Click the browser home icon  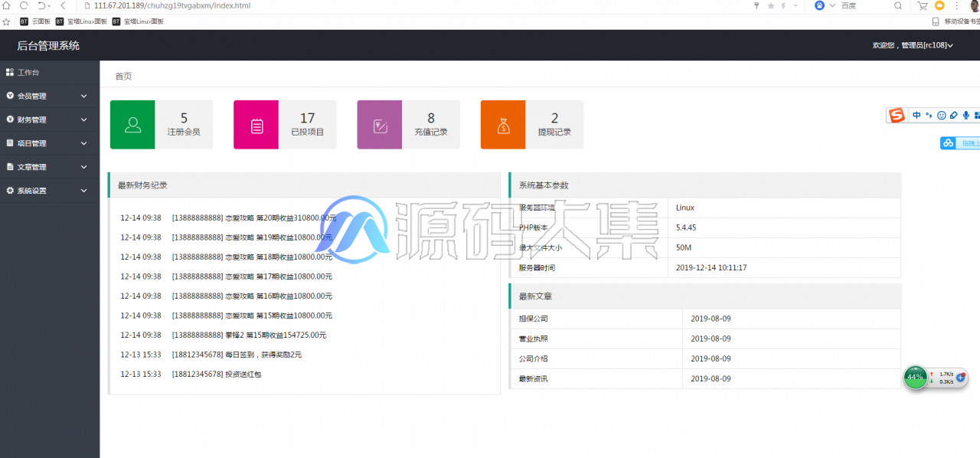click(x=5, y=5)
